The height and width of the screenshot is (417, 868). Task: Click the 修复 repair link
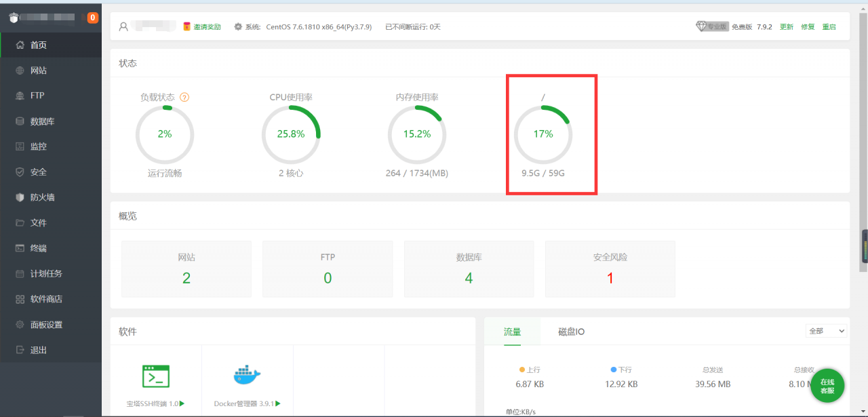tap(808, 27)
